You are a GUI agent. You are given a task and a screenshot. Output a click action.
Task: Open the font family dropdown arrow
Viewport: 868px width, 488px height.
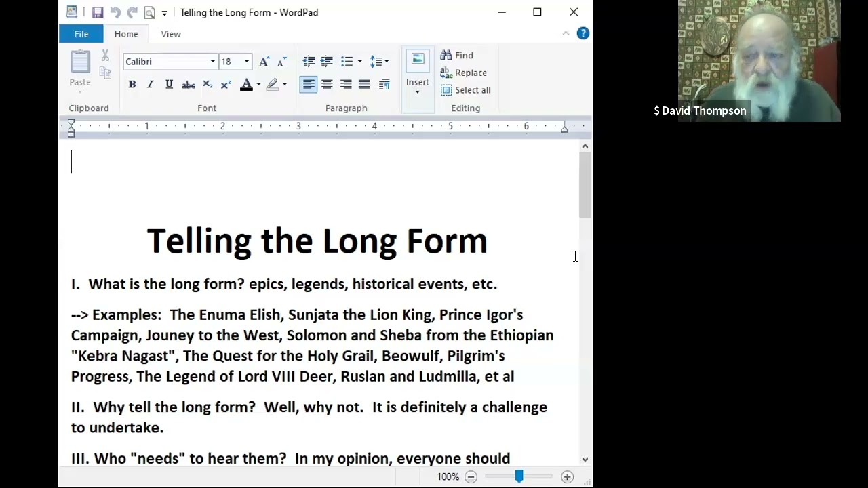pos(212,62)
